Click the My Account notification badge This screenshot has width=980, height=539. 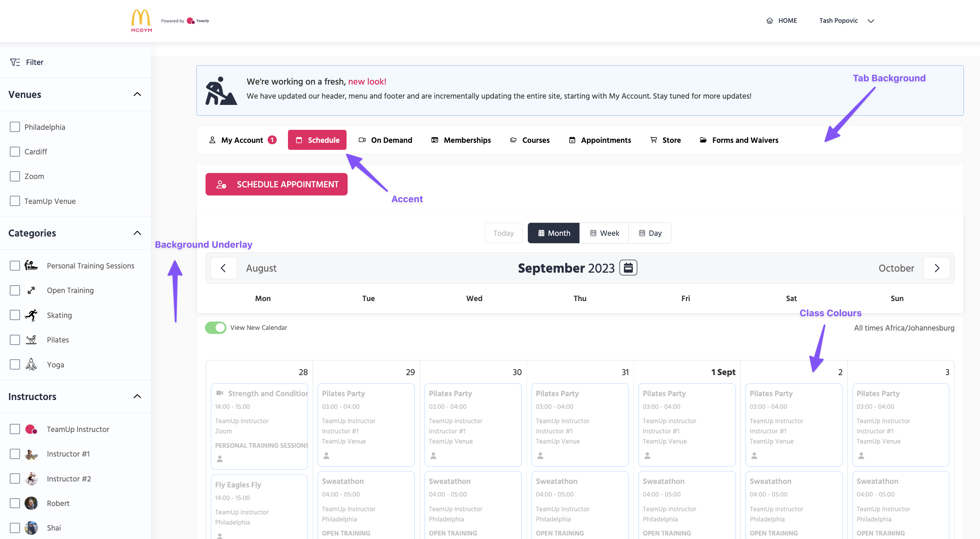(272, 140)
